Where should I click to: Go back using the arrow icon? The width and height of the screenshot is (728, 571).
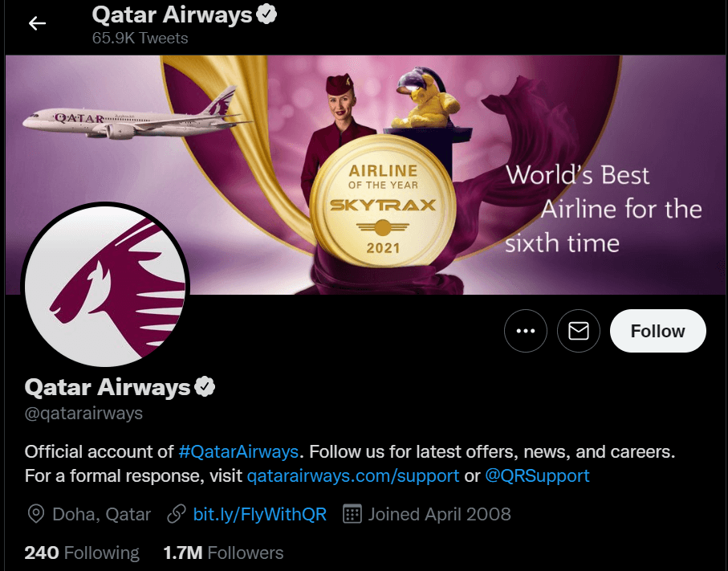point(37,23)
